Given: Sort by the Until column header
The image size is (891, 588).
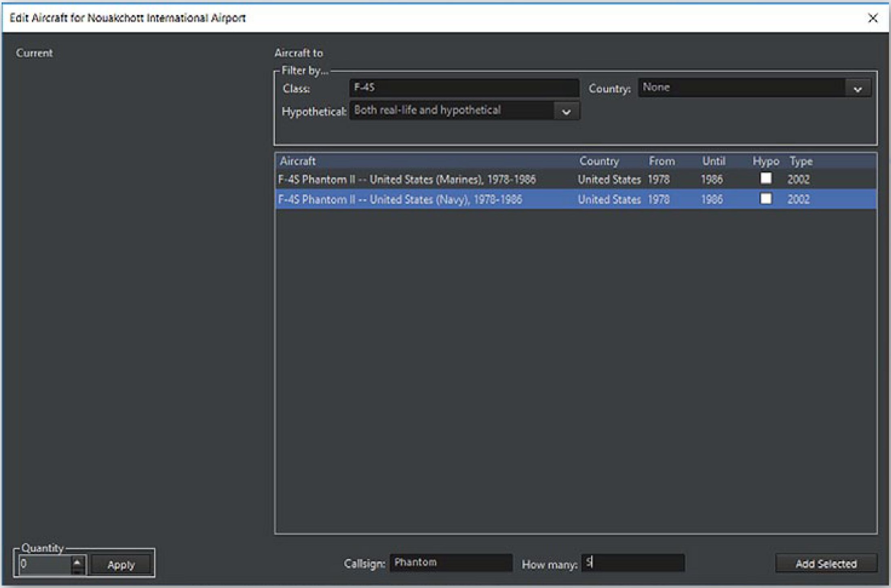Looking at the screenshot, I should point(713,161).
